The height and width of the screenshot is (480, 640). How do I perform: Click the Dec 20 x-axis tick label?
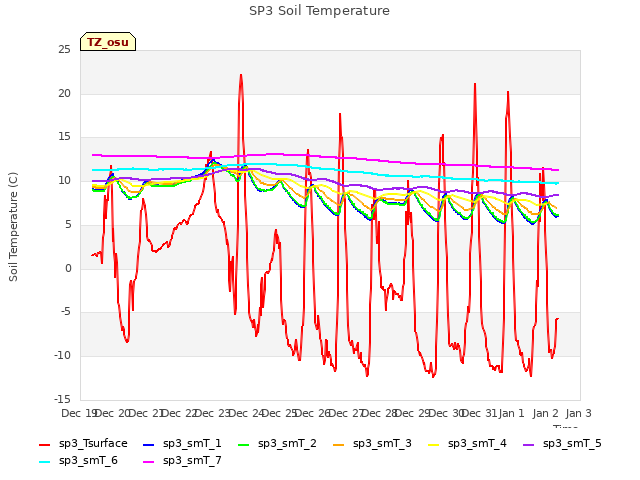113,413
